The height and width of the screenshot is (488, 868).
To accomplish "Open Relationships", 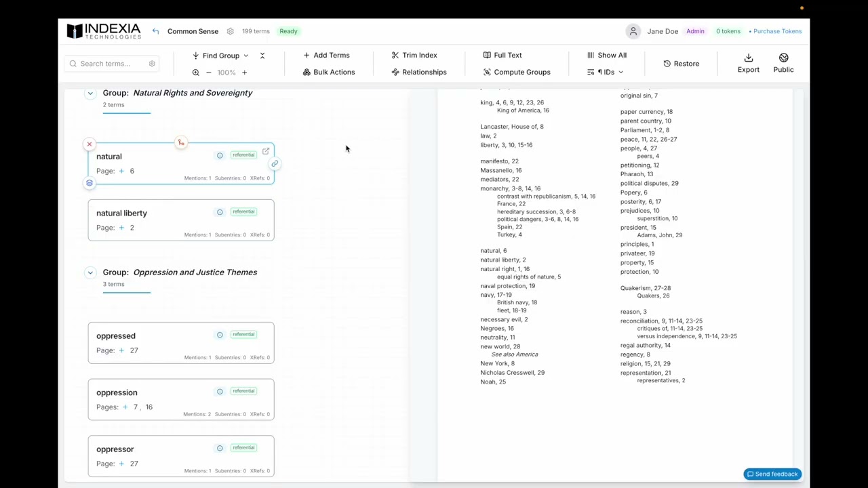I will coord(419,72).
